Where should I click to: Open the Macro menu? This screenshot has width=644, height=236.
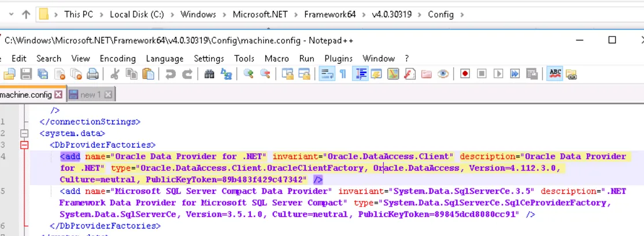coord(276,58)
